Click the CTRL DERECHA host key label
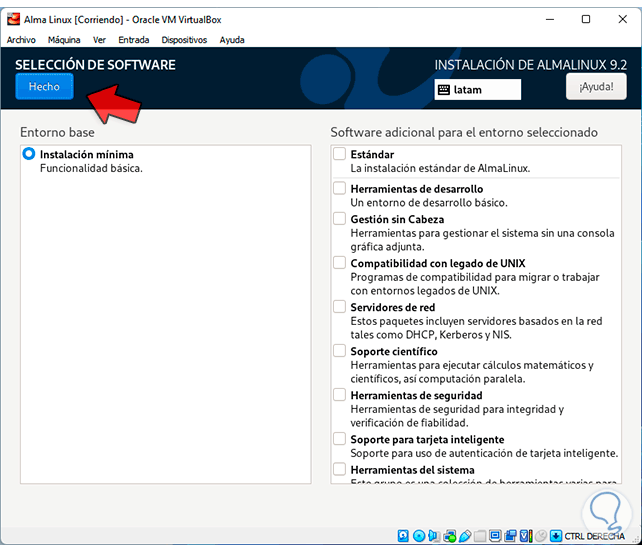 click(x=595, y=536)
